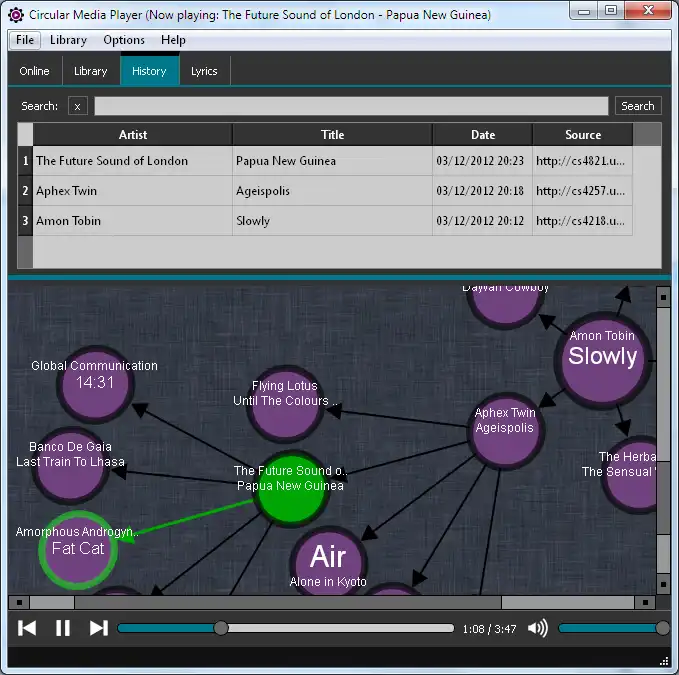Click the date cell 03/12/2012 20:18
This screenshot has height=675, width=679.
pyautogui.click(x=482, y=191)
